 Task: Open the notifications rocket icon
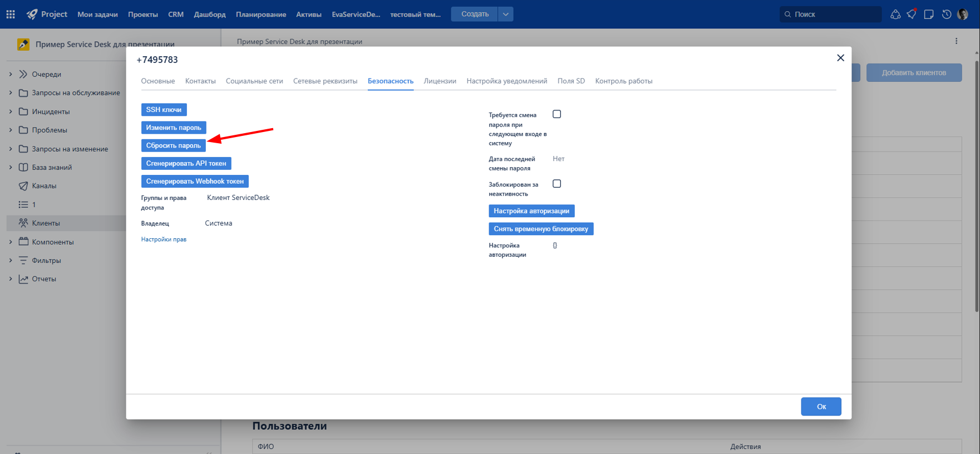click(x=912, y=14)
